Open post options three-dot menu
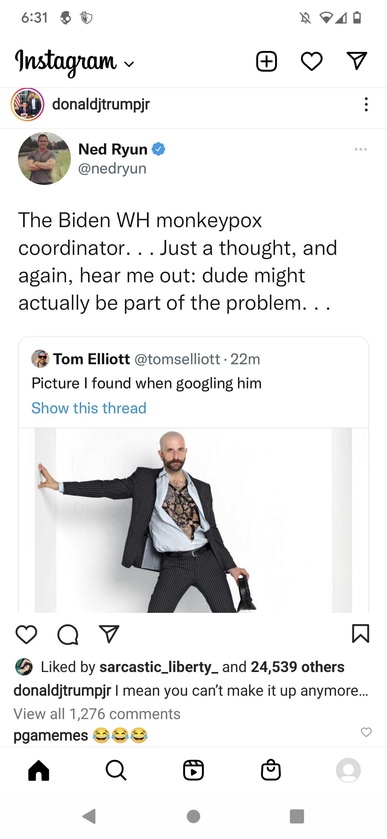This screenshot has width=387, height=839. pos(366,104)
